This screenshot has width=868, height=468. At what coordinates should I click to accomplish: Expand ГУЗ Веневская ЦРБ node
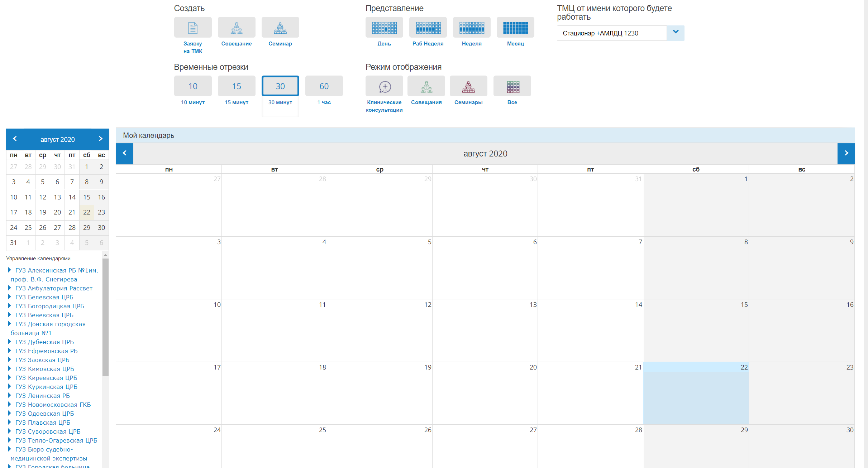click(10, 315)
